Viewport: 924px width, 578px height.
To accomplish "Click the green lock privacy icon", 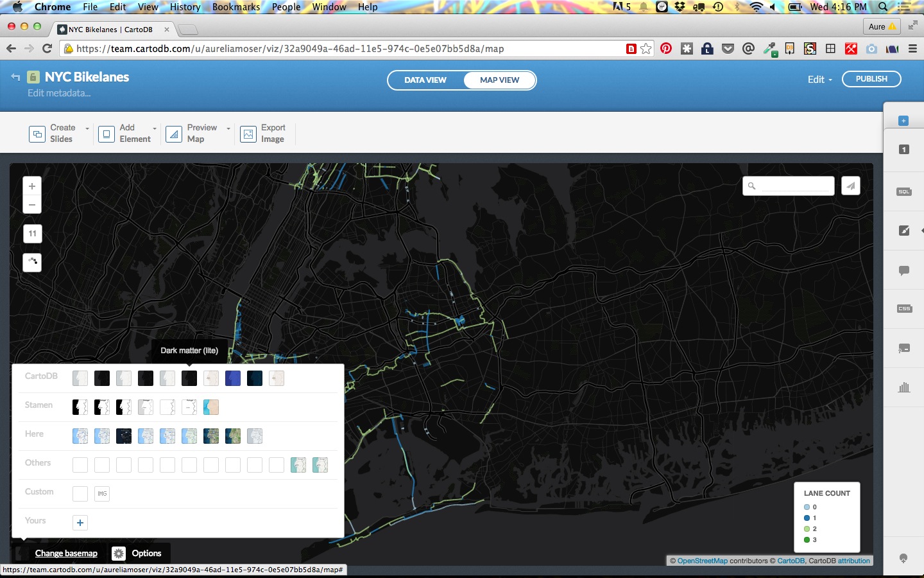I will click(x=33, y=77).
